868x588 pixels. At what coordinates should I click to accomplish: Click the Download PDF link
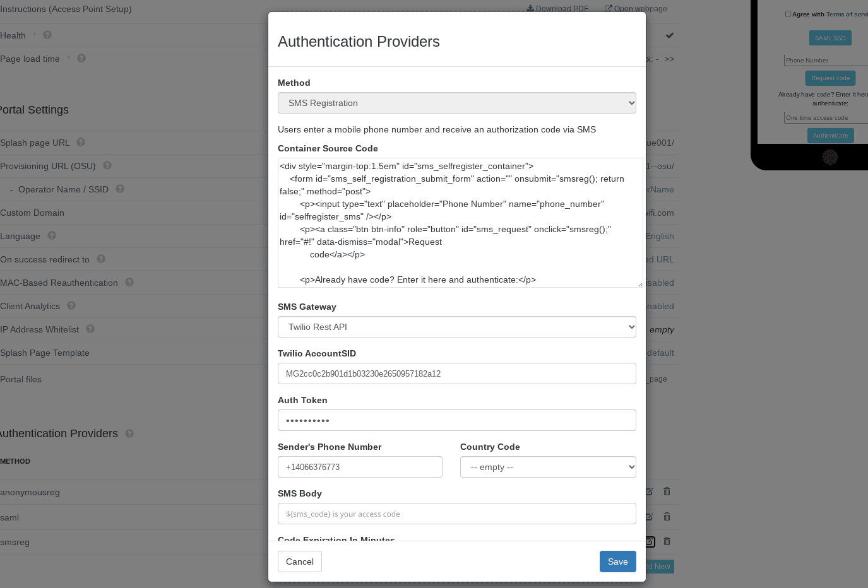pos(557,9)
